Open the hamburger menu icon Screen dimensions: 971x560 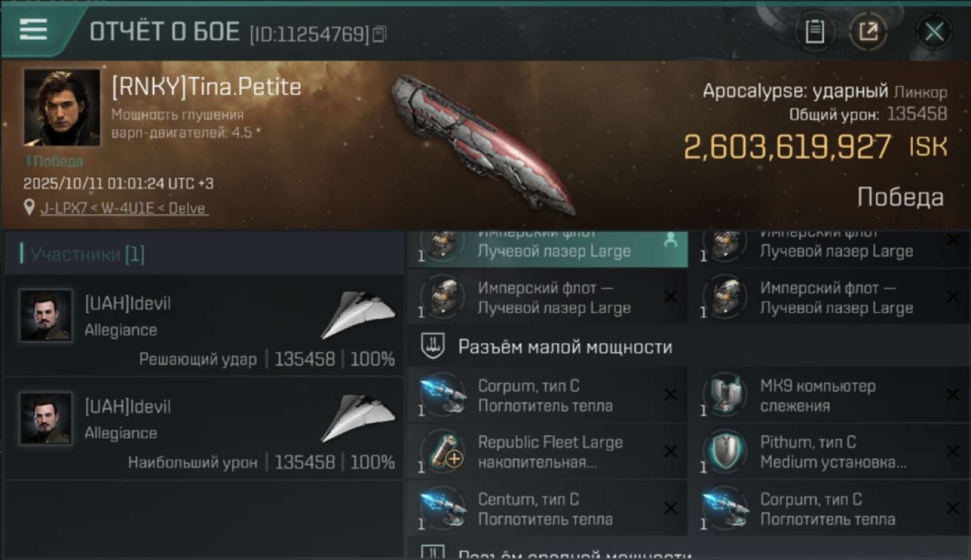tap(34, 30)
